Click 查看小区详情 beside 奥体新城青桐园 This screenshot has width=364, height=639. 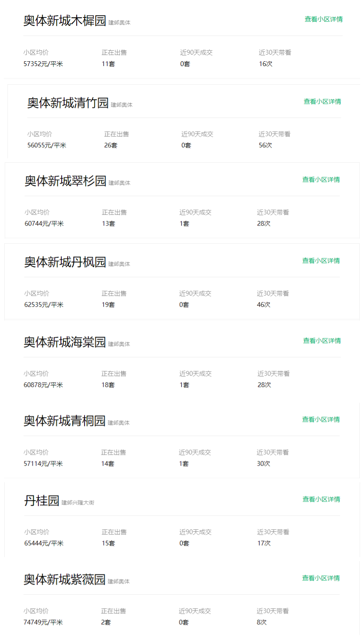click(x=321, y=420)
